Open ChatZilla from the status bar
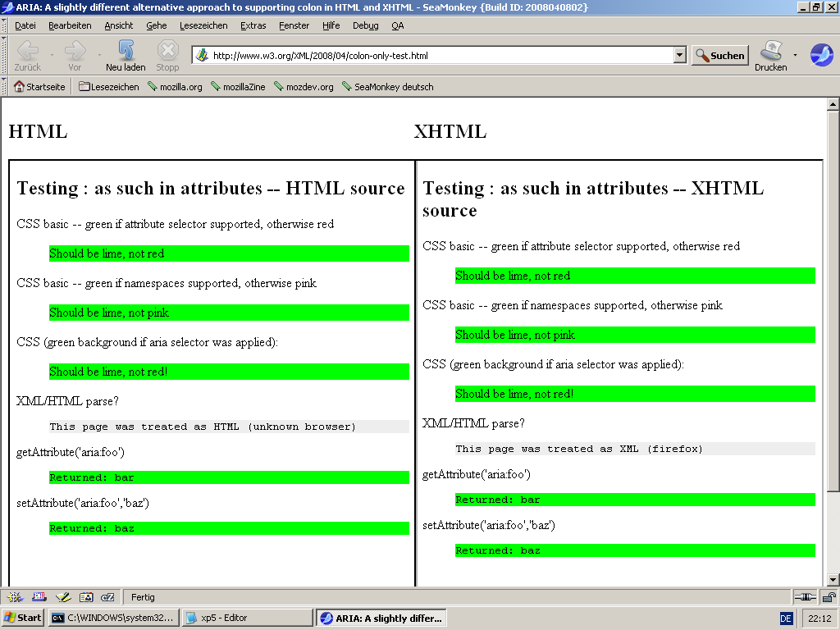Screen dimensions: 840x630 coord(107,597)
